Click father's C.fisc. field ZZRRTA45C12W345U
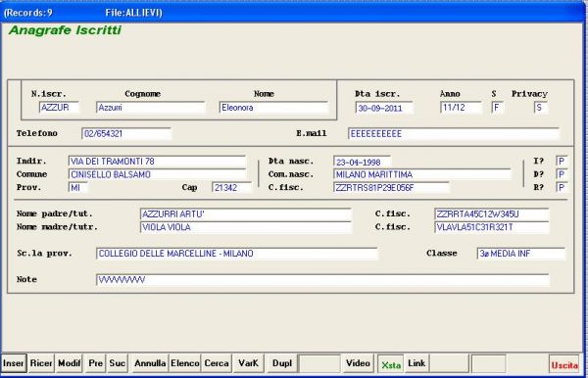 492,213
